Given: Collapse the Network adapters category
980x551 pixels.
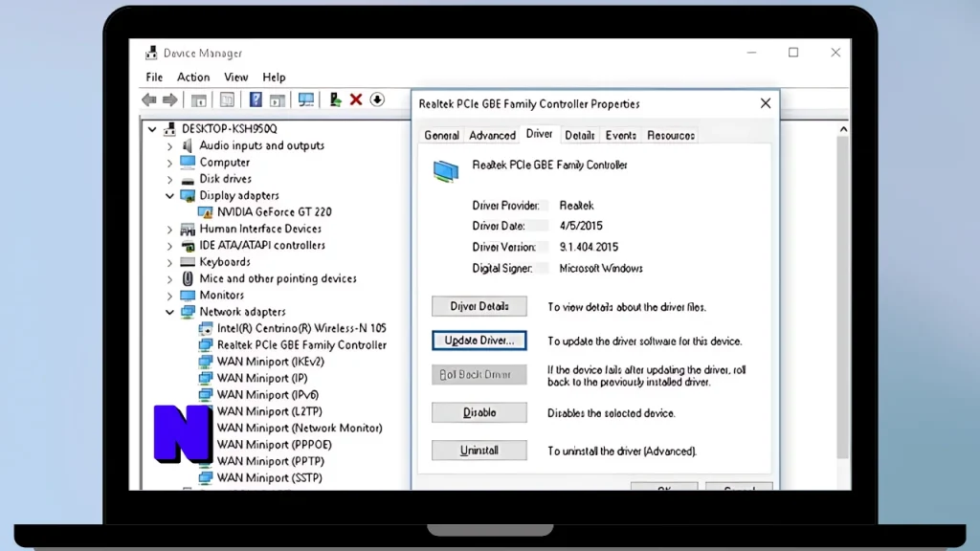Looking at the screenshot, I should (169, 312).
